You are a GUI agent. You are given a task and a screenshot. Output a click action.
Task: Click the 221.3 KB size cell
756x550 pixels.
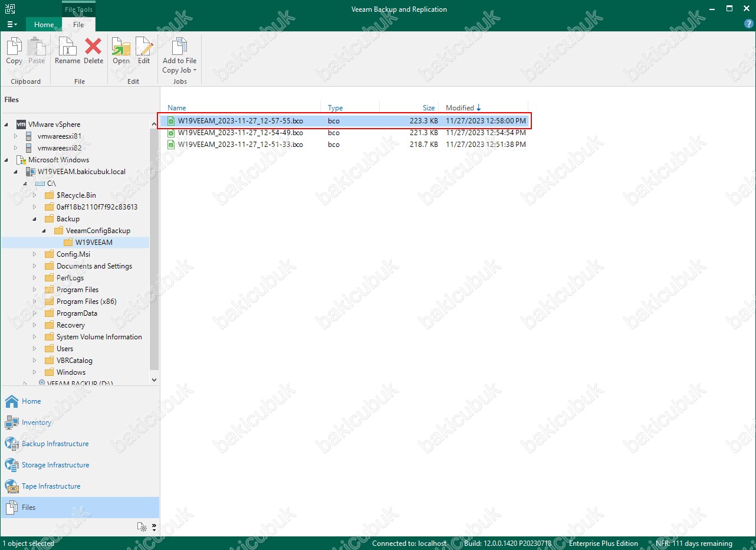pos(424,133)
